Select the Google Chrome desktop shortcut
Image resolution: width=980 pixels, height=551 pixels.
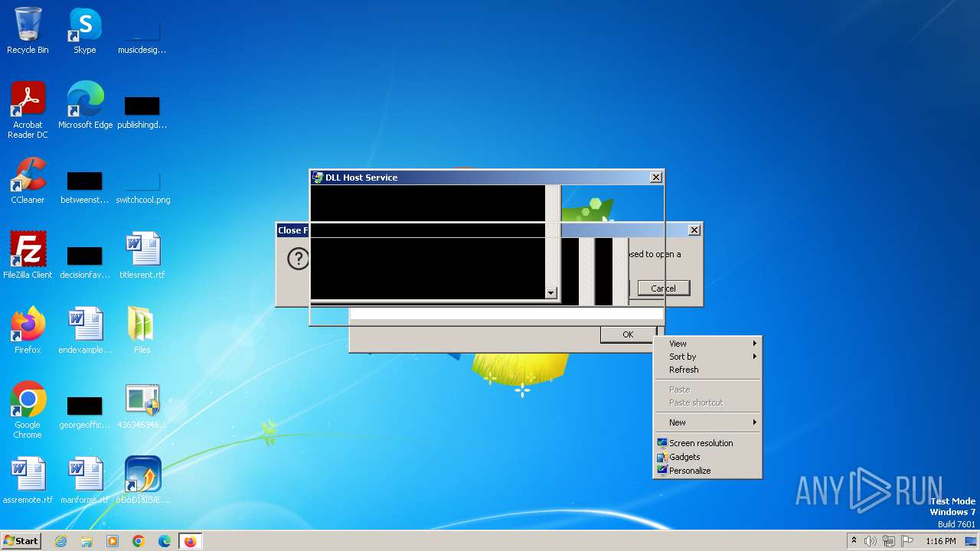pyautogui.click(x=28, y=410)
